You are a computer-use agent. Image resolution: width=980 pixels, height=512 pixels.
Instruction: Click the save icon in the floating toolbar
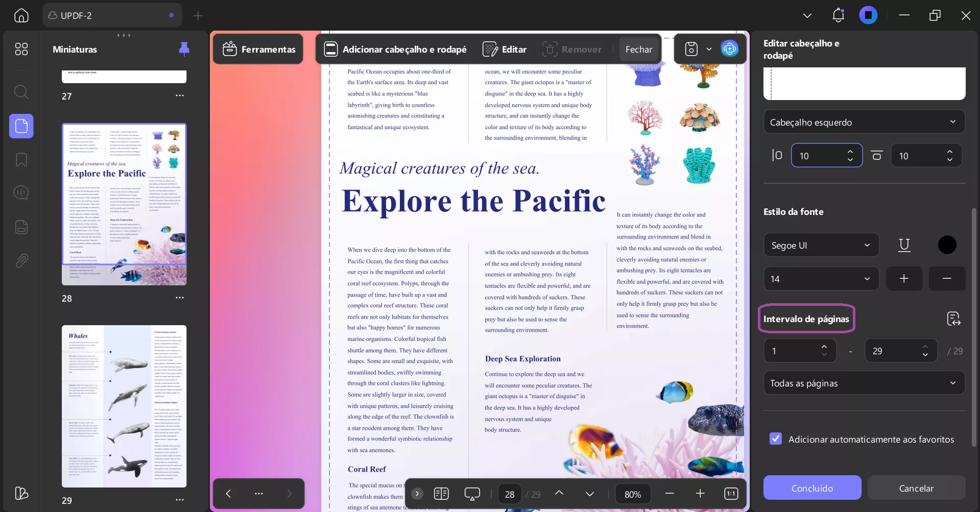(690, 48)
